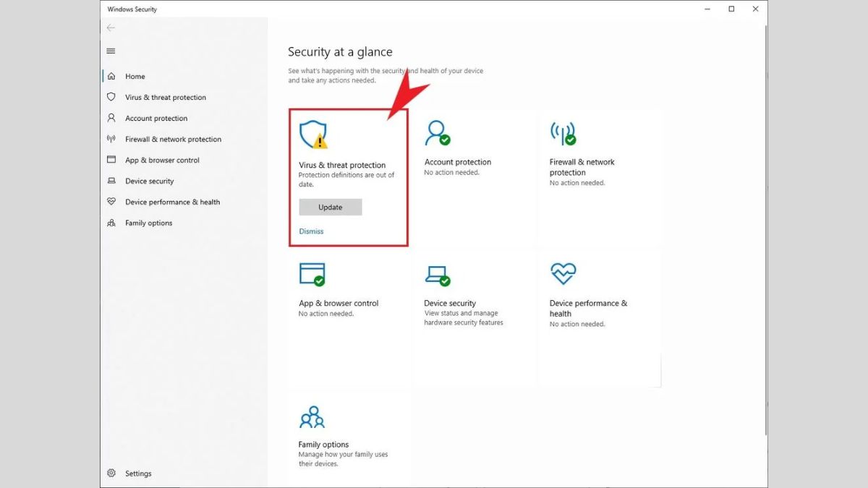868x488 pixels.
Task: Click the Settings gear icon in sidebar
Action: point(111,474)
